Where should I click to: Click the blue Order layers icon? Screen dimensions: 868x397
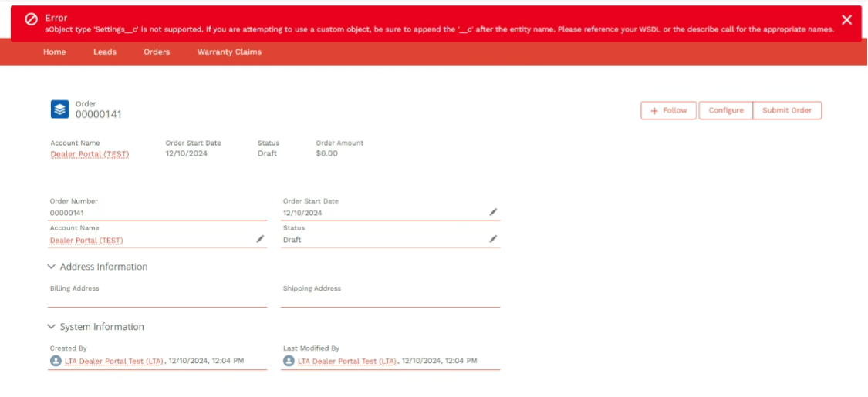pos(59,109)
